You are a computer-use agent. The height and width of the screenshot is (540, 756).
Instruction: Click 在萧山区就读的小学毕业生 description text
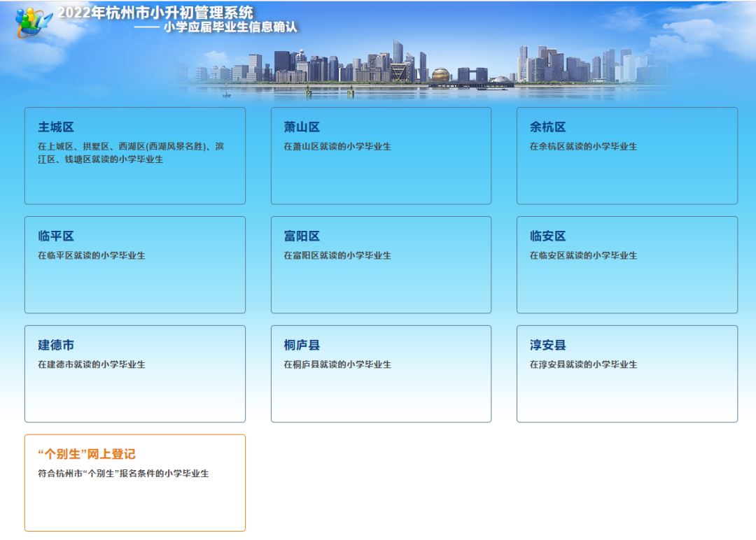(337, 147)
